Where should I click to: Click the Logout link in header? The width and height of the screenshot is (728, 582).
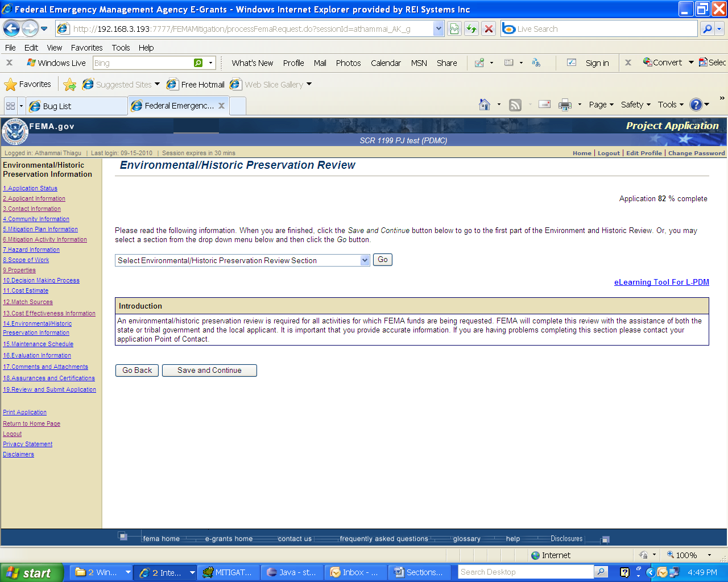(x=609, y=153)
